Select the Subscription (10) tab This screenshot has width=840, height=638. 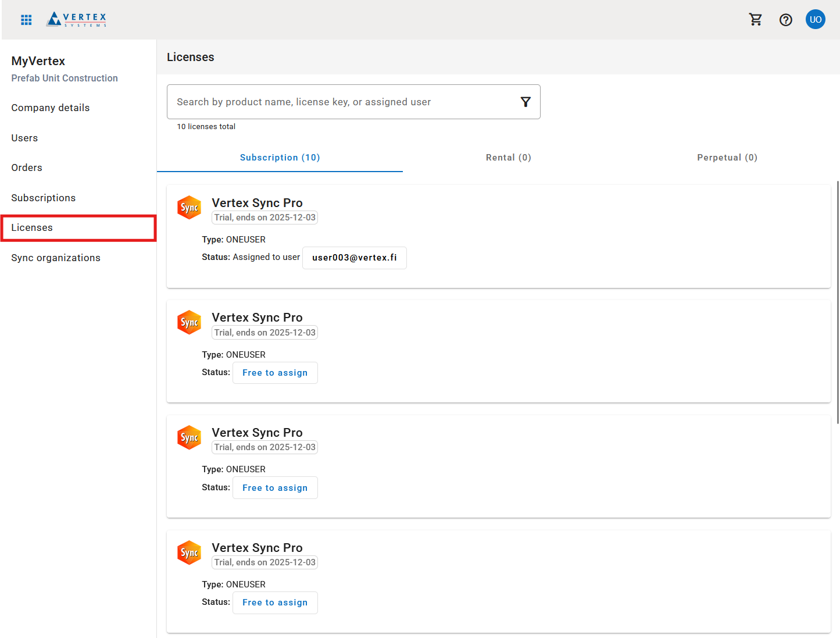pos(280,158)
